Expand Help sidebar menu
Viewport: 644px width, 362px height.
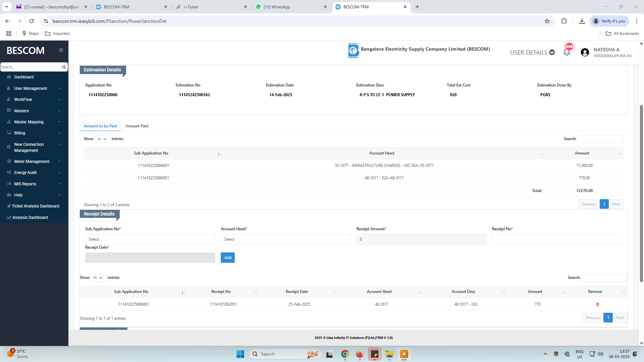click(x=34, y=195)
